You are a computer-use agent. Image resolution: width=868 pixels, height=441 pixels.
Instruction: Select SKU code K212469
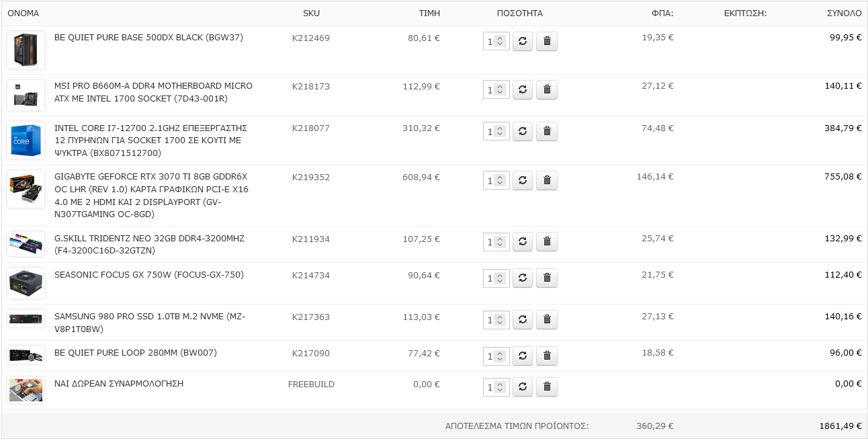pos(311,38)
